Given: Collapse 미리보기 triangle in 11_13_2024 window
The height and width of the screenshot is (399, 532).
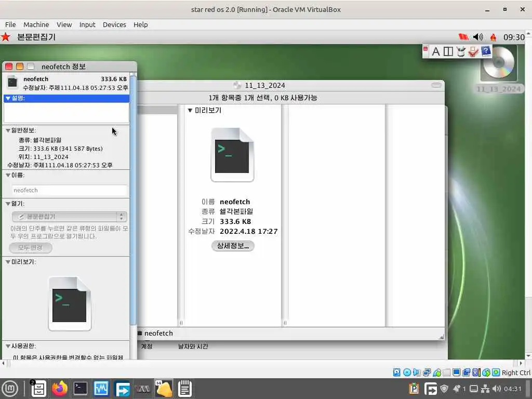Looking at the screenshot, I should (190, 110).
